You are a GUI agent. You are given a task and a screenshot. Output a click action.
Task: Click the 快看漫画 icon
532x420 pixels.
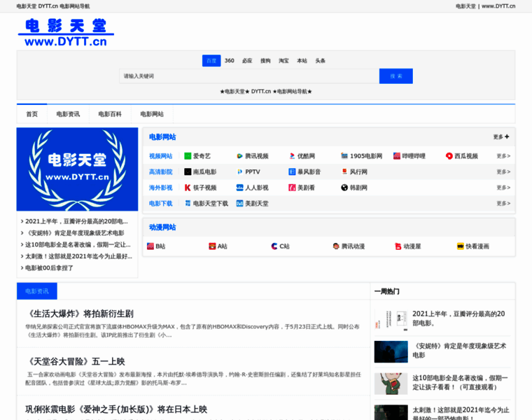(461, 246)
